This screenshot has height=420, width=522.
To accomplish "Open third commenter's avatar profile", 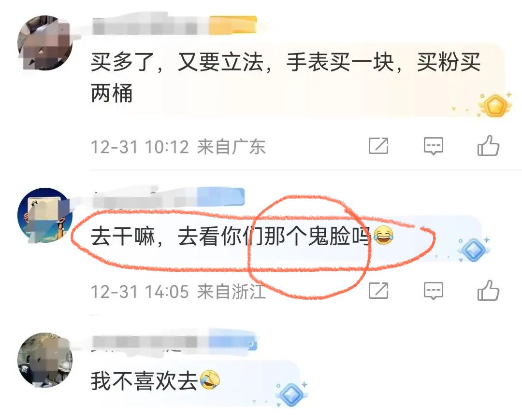I will coord(45,360).
